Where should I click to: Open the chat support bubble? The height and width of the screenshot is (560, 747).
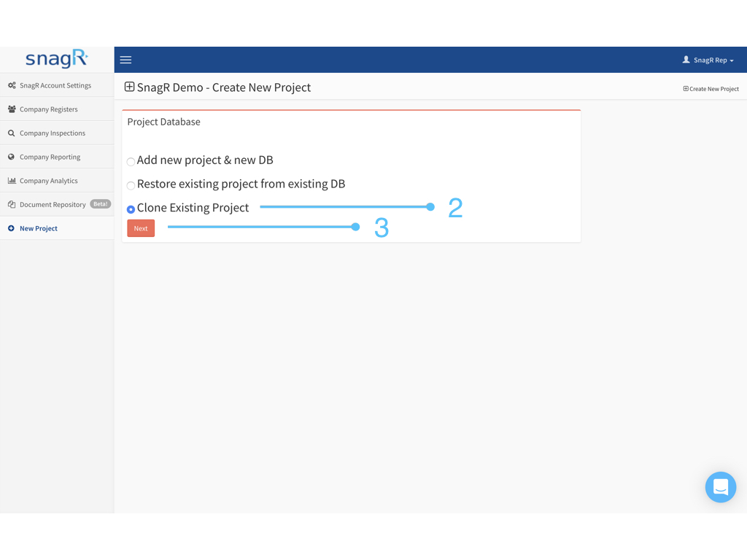click(720, 486)
